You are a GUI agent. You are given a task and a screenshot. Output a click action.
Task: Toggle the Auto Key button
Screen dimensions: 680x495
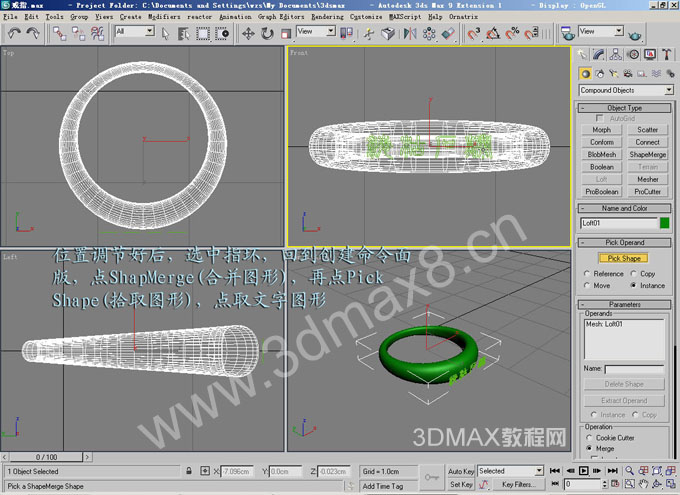pos(461,471)
